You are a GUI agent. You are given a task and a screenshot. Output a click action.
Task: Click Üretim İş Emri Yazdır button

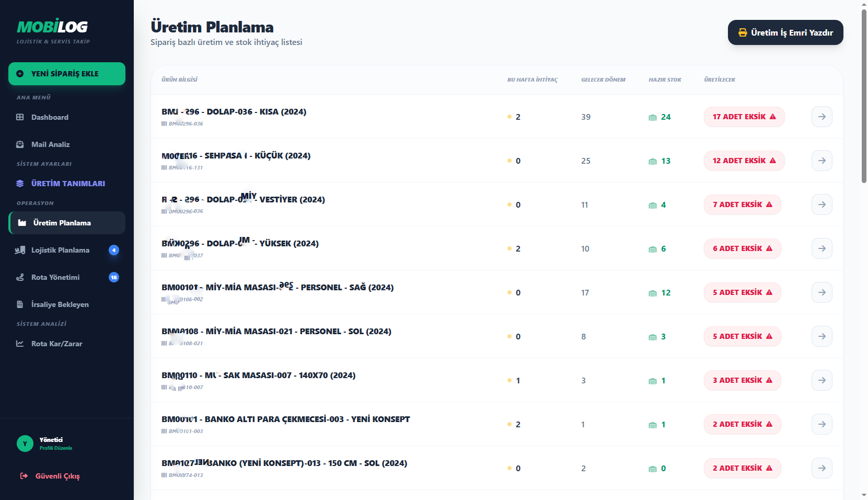(785, 32)
